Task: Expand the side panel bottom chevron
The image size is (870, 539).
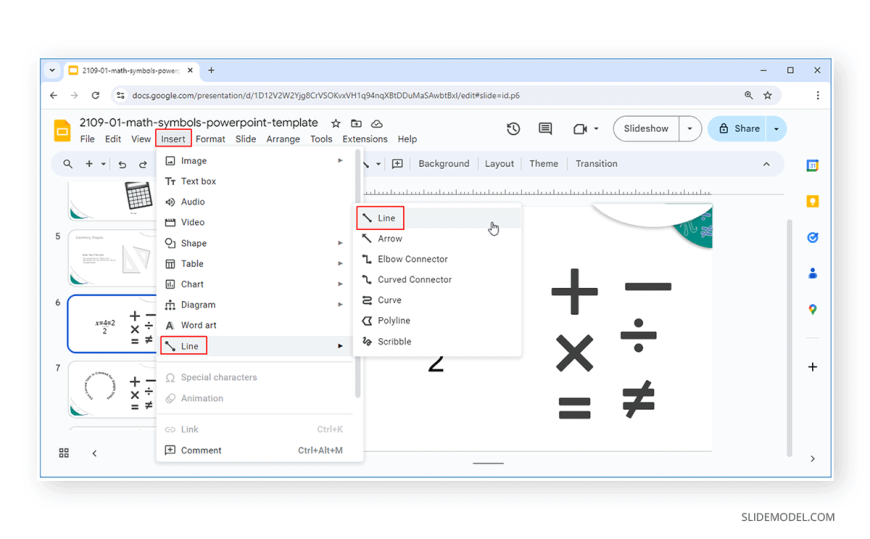Action: (x=812, y=459)
